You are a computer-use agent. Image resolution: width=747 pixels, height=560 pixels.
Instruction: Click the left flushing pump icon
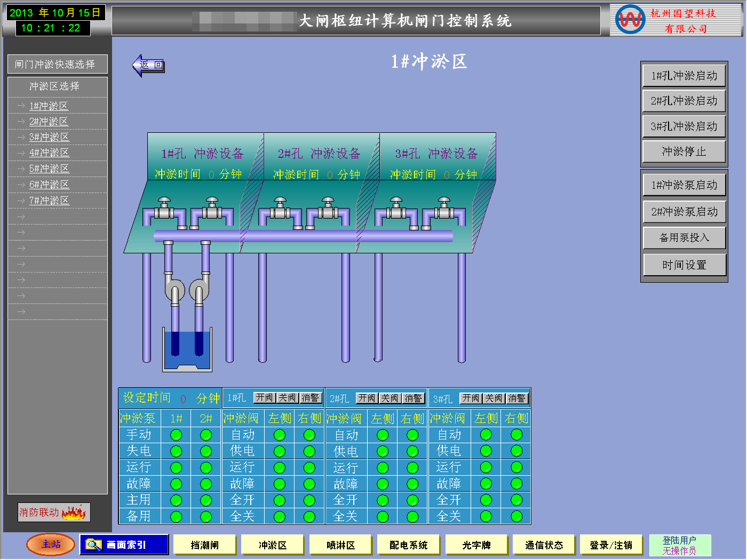[174, 291]
